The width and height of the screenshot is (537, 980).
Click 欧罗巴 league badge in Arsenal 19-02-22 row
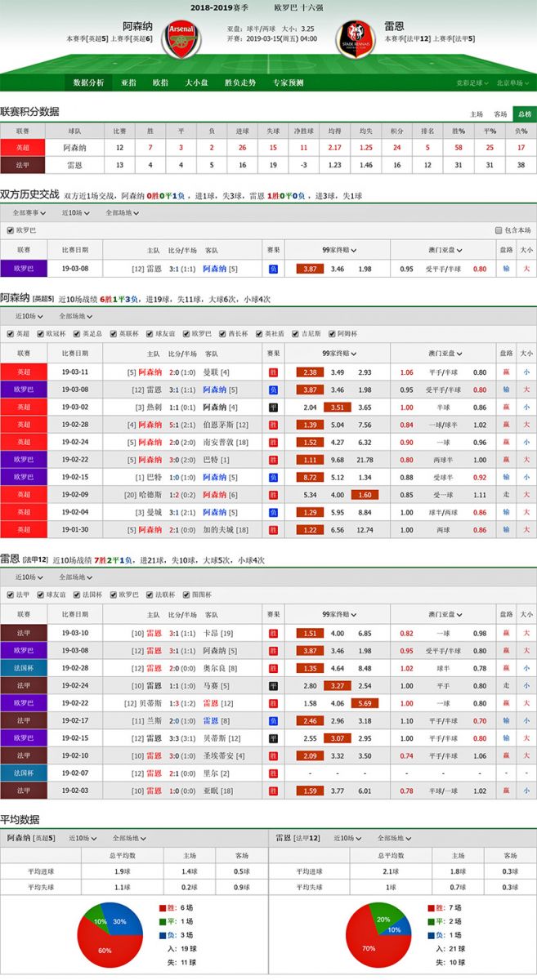[24, 460]
